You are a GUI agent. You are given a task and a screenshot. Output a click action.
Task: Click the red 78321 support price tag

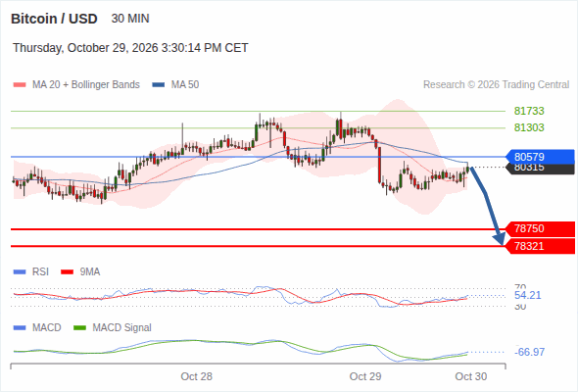540,246
